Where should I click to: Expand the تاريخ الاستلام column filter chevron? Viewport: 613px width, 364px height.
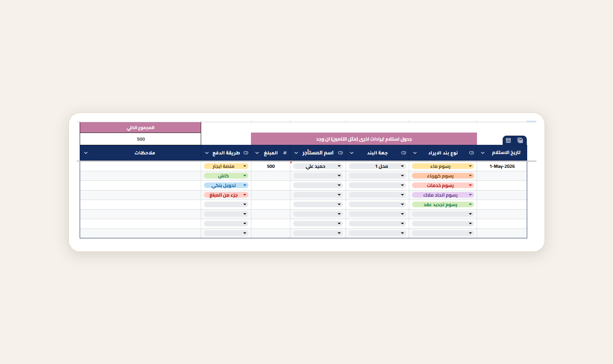483,153
